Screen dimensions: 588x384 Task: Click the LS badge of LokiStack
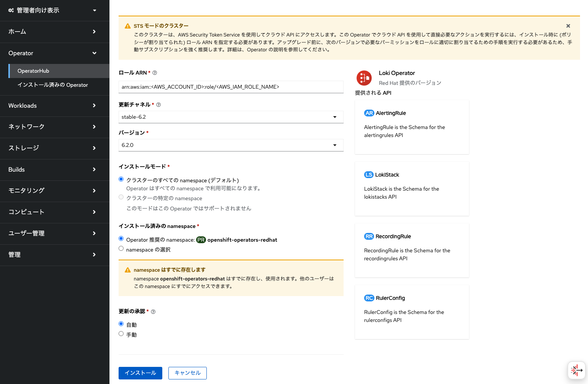click(369, 175)
